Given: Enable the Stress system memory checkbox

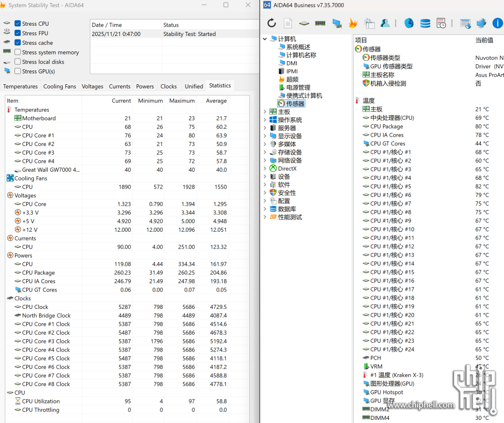Looking at the screenshot, I should coord(18,52).
